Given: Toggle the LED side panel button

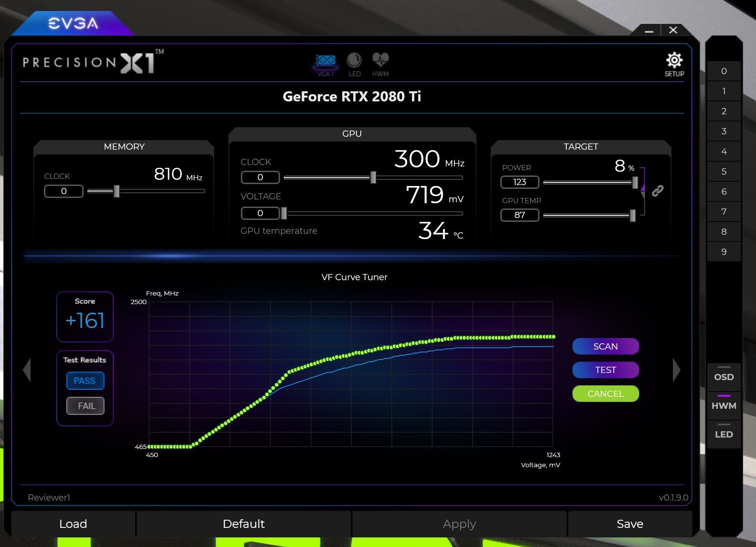Looking at the screenshot, I should click(x=724, y=434).
